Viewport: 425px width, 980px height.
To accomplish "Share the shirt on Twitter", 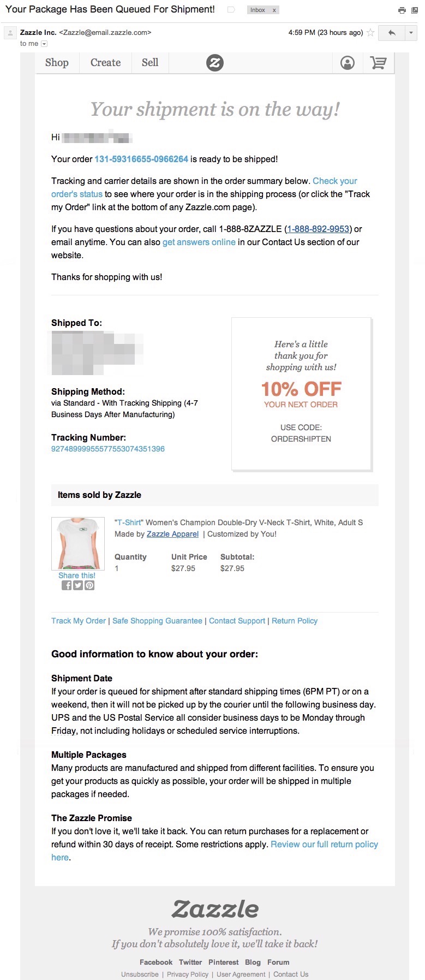I will [78, 585].
